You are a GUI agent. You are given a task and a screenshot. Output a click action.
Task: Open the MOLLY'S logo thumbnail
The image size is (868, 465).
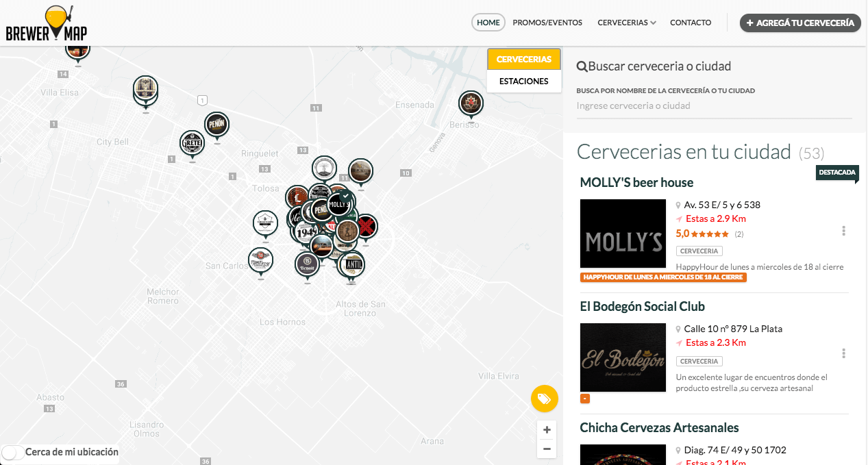[623, 234]
